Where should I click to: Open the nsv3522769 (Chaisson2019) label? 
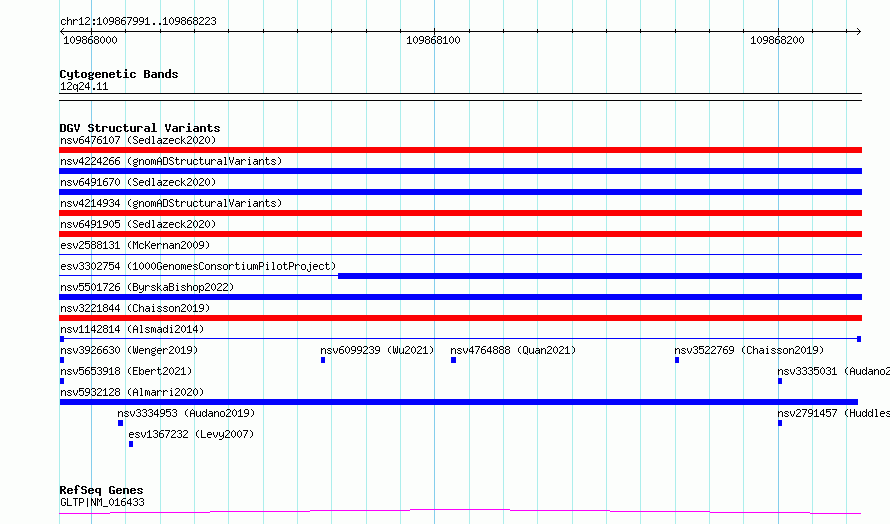pos(749,350)
